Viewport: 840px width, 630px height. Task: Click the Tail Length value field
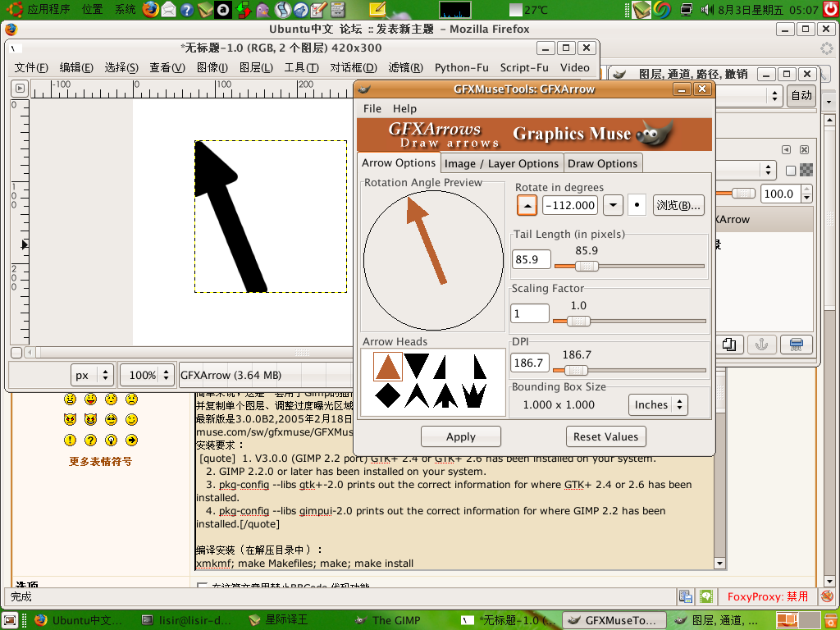(x=531, y=259)
